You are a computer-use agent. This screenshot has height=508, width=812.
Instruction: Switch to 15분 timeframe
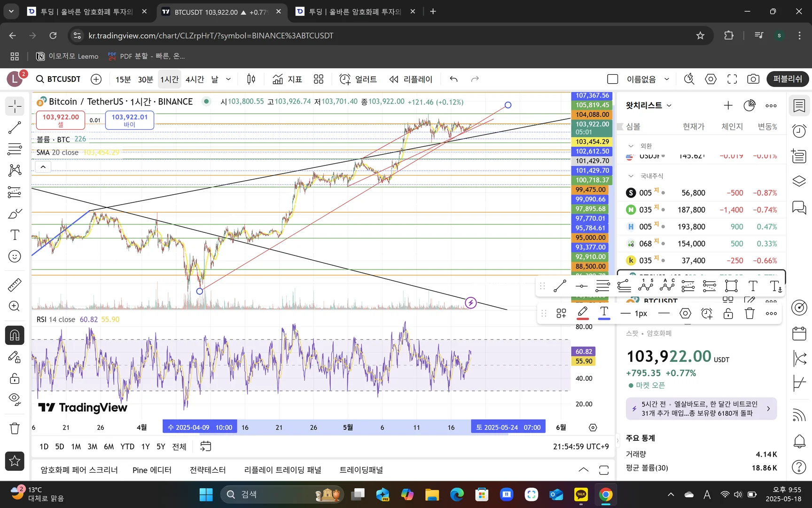[123, 79]
